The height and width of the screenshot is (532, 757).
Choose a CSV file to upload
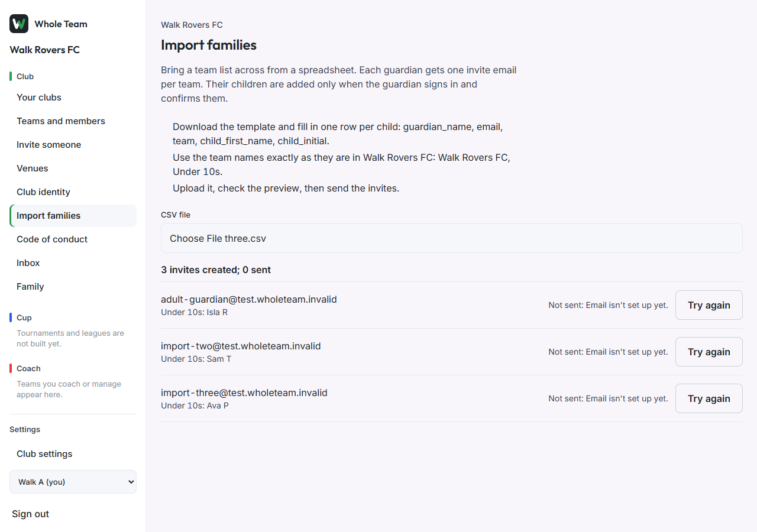coord(451,238)
